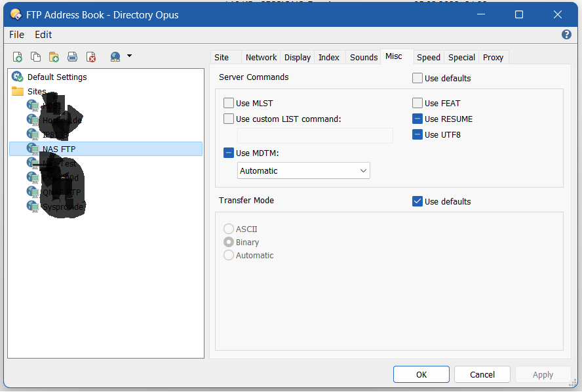Click the Nas-Test site globe icon
This screenshot has width=582, height=392.
click(33, 163)
